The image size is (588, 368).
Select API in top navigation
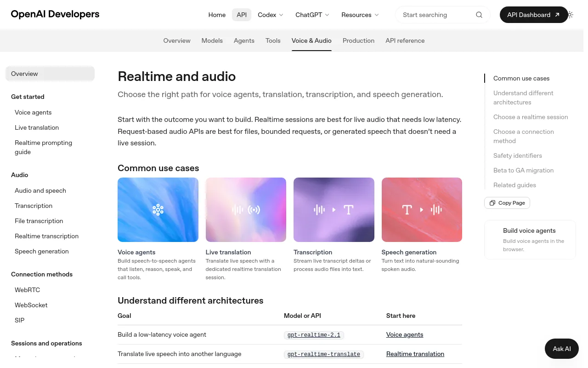[x=242, y=15]
